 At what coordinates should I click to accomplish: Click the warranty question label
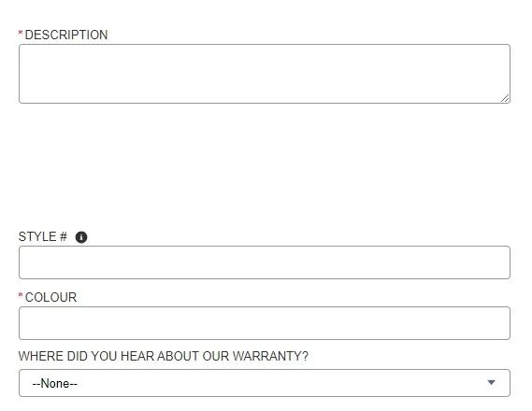pos(164,356)
